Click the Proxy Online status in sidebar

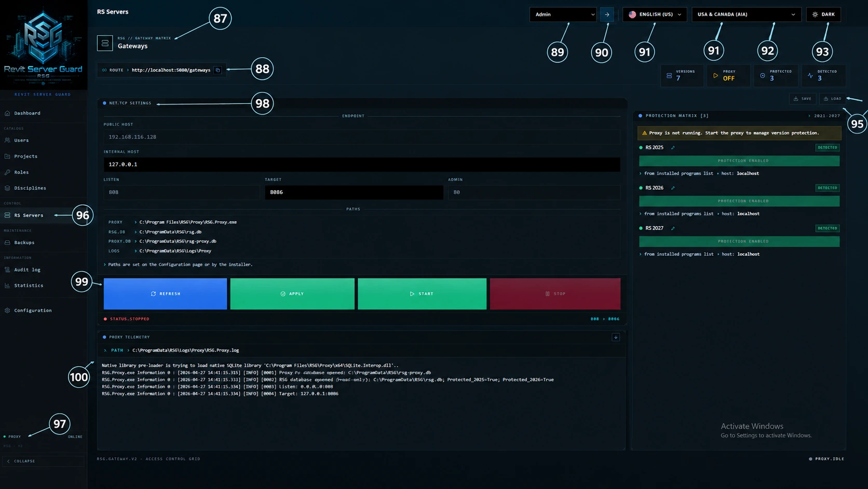tap(43, 437)
